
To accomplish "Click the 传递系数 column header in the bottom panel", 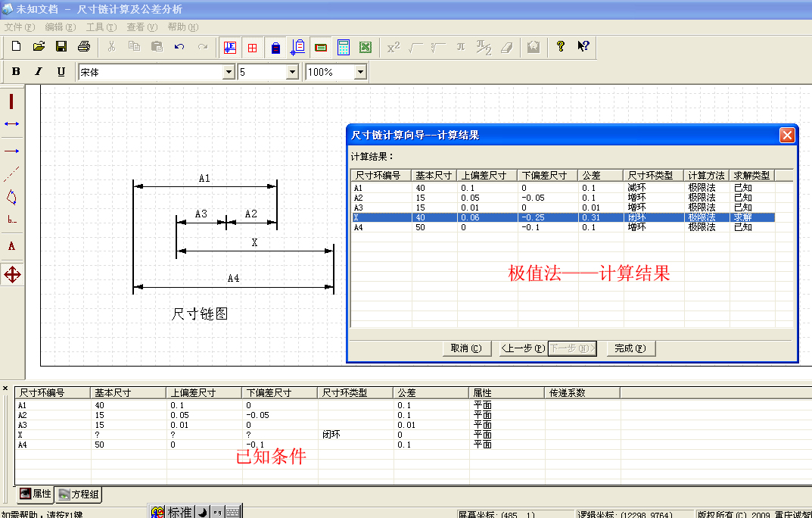I will [x=583, y=393].
